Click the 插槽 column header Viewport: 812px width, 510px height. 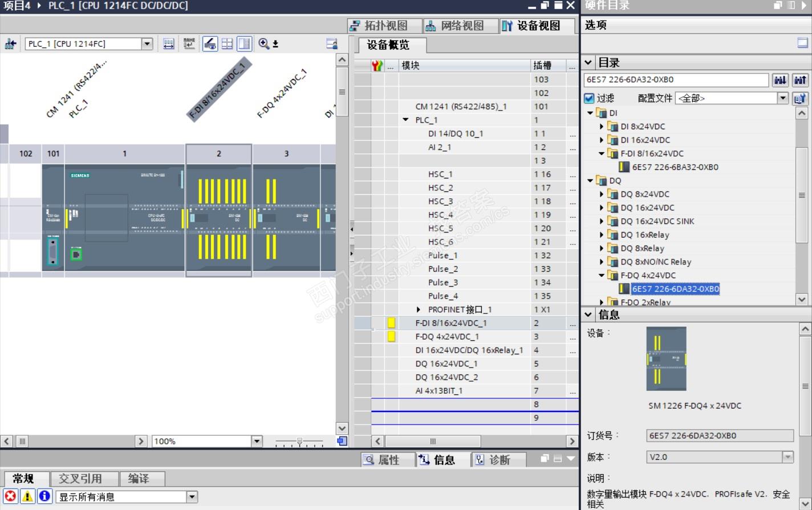(549, 66)
